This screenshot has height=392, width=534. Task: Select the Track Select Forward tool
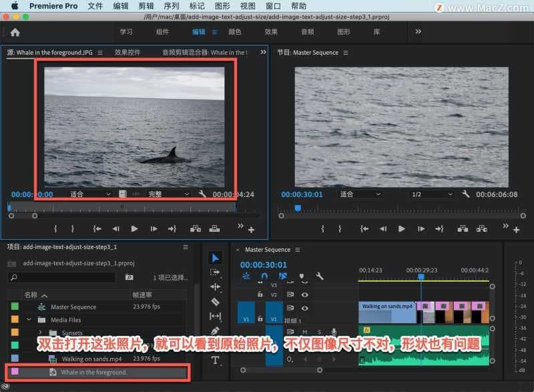coord(215,272)
